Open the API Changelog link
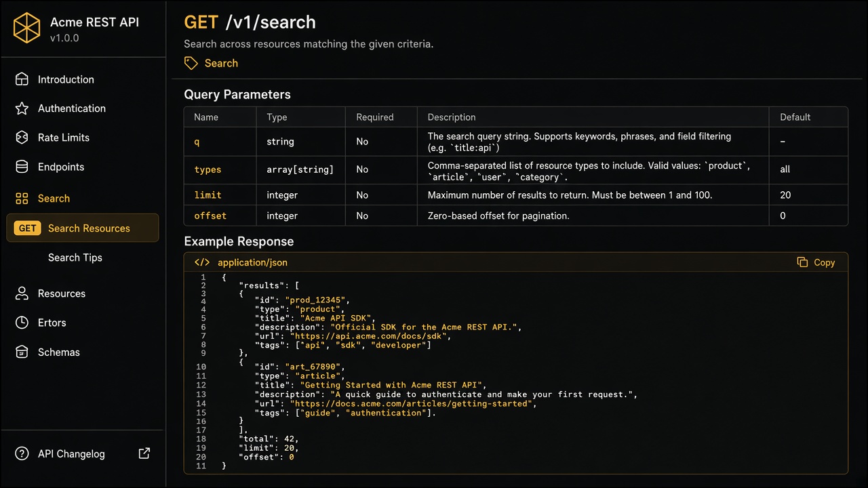The image size is (868, 488). [x=71, y=454]
